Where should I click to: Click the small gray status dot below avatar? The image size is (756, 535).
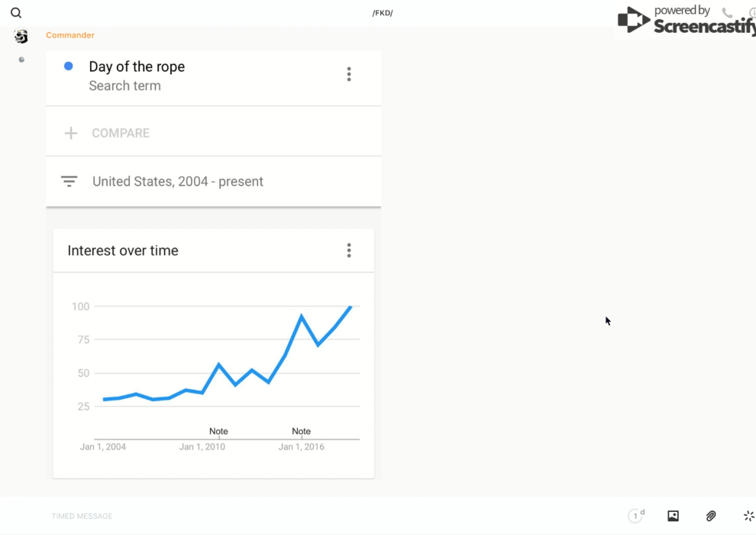point(21,60)
